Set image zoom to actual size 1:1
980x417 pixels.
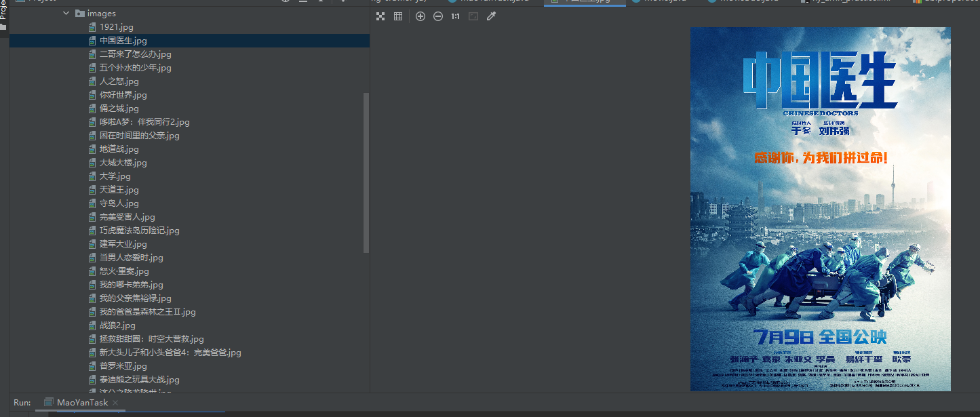coord(456,16)
